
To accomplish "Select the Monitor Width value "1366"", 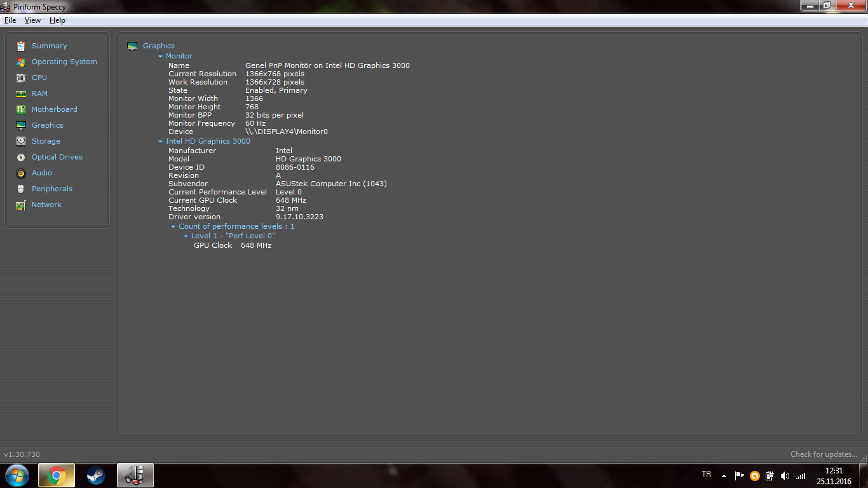I will [x=254, y=98].
